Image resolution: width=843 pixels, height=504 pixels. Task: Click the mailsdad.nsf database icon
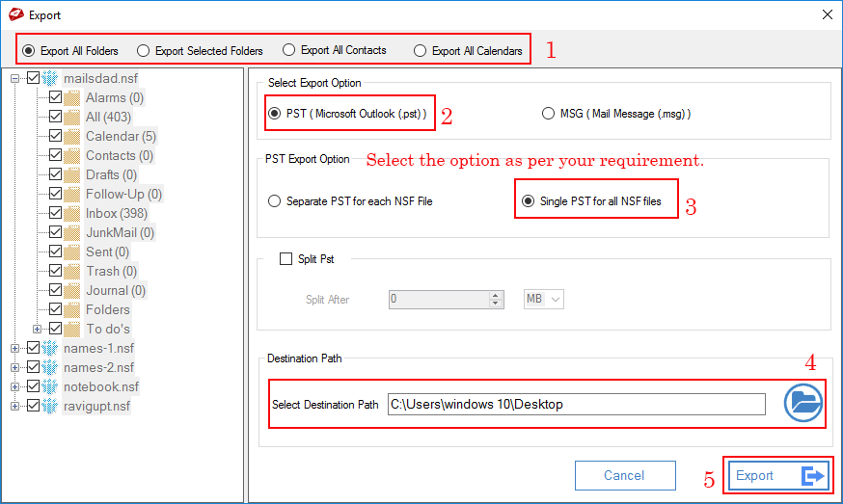pos(51,78)
